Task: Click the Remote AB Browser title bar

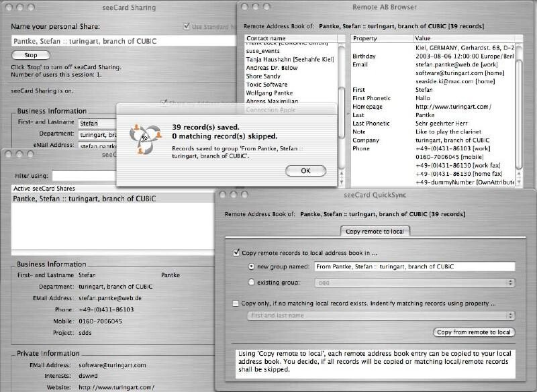Action: pyautogui.click(x=385, y=7)
